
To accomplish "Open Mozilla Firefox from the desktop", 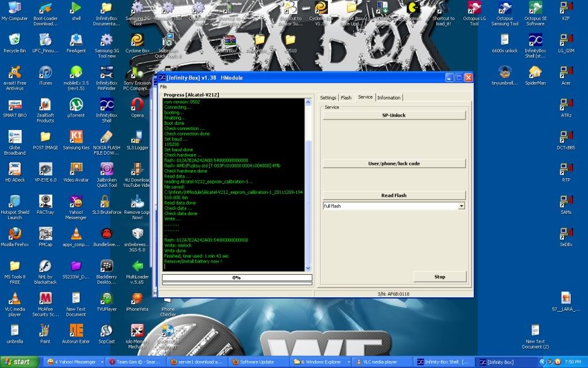I will point(15,233).
